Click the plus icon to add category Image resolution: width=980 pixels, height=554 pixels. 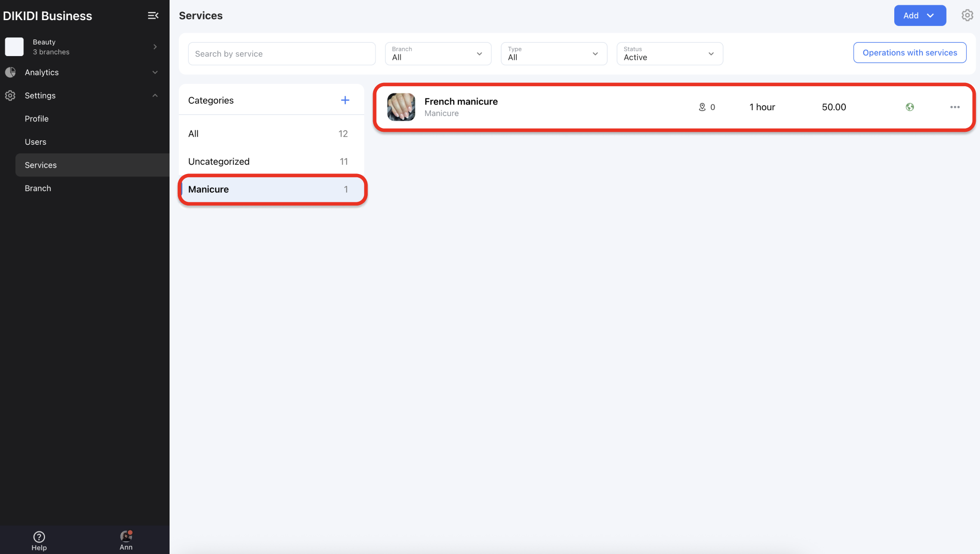(x=345, y=100)
